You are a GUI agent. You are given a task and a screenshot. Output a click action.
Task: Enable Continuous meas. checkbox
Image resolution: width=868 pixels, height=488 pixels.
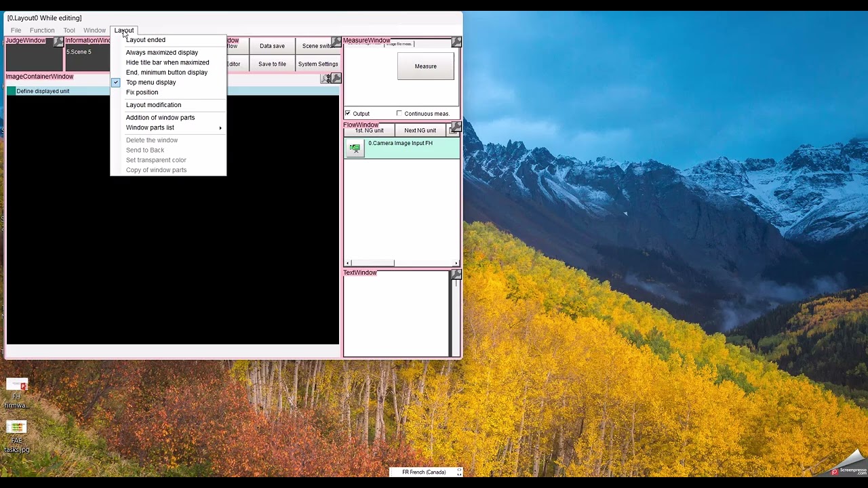click(399, 113)
